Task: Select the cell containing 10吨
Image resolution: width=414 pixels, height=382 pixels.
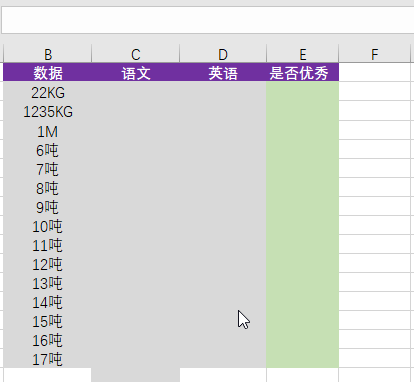Action: click(47, 225)
